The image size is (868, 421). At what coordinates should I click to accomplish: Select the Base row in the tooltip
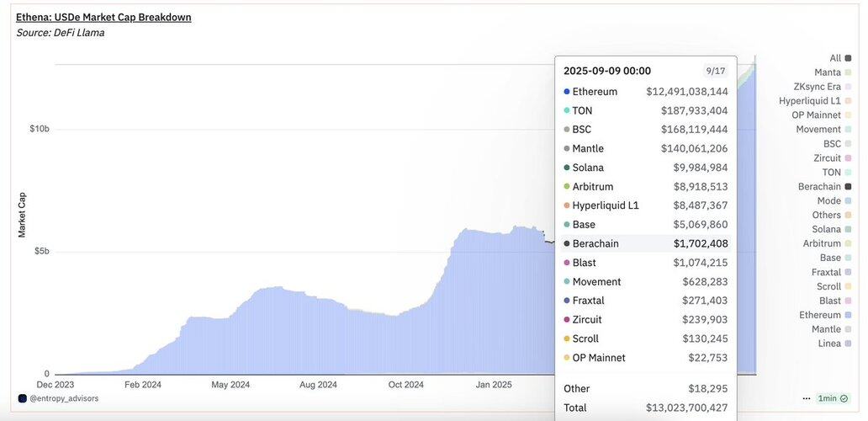[645, 224]
